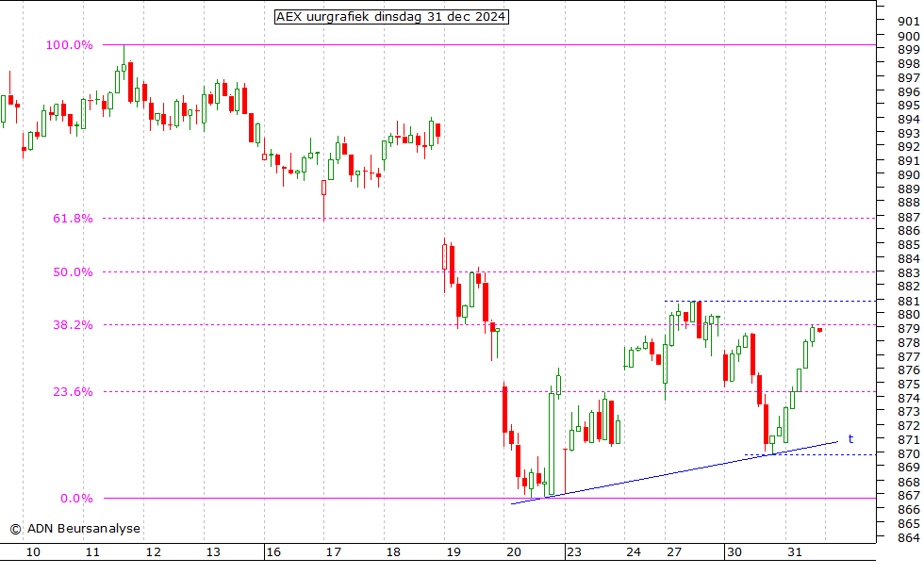Select the 23.6% Fibonacci level label
Image resolution: width=924 pixels, height=575 pixels.
click(74, 392)
